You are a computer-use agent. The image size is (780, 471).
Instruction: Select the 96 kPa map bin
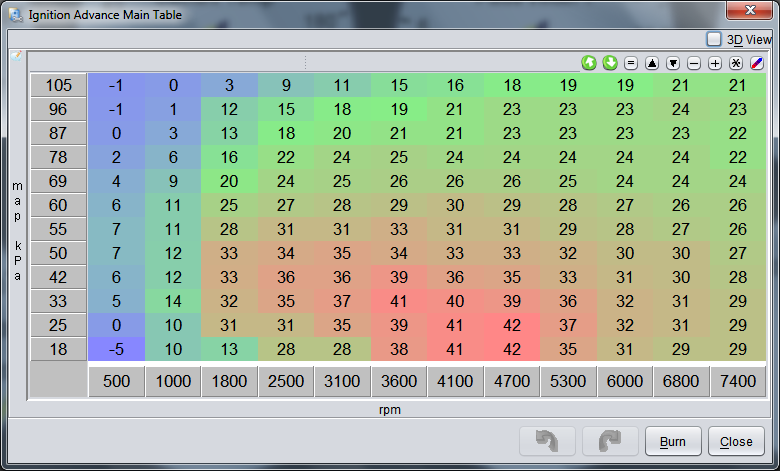pyautogui.click(x=59, y=109)
